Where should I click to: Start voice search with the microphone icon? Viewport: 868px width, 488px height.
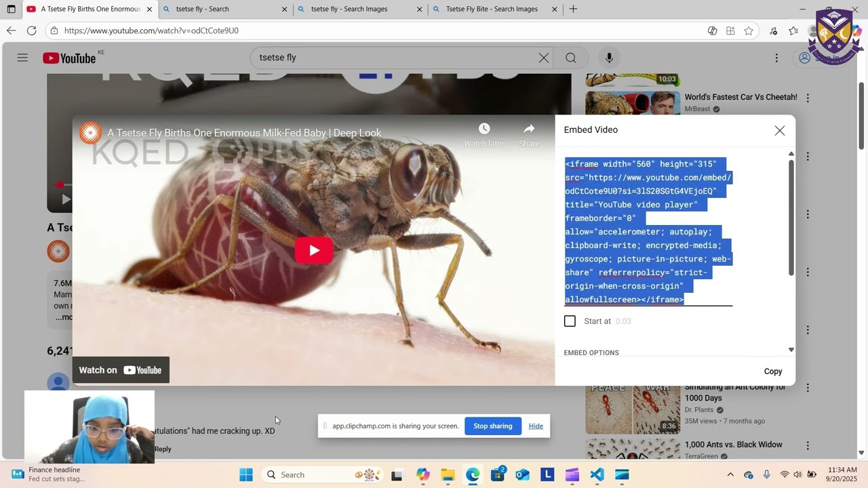[609, 58]
